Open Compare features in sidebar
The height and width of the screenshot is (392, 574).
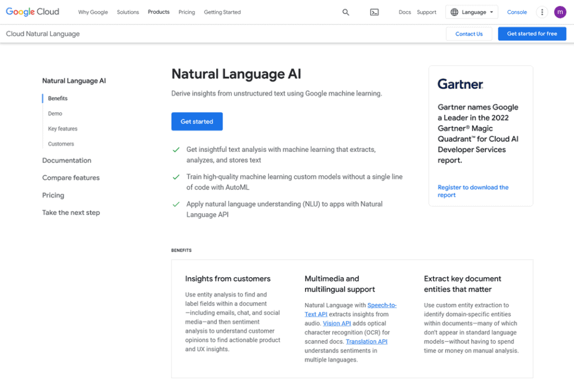point(71,178)
